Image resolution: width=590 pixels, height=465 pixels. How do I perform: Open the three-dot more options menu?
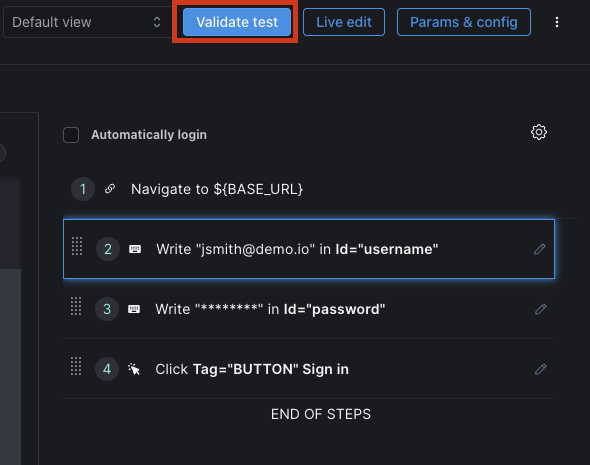coord(557,22)
